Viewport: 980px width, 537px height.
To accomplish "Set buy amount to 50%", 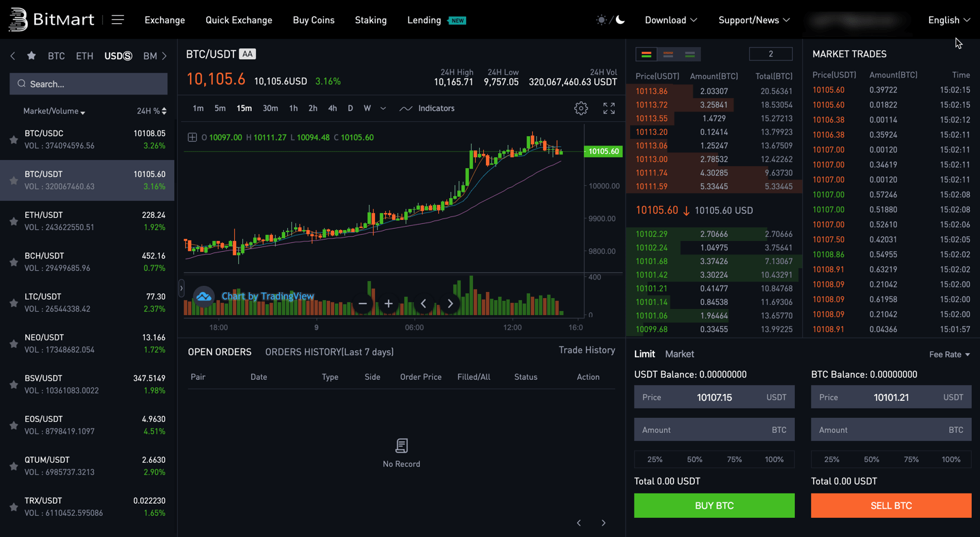I will [x=695, y=459].
